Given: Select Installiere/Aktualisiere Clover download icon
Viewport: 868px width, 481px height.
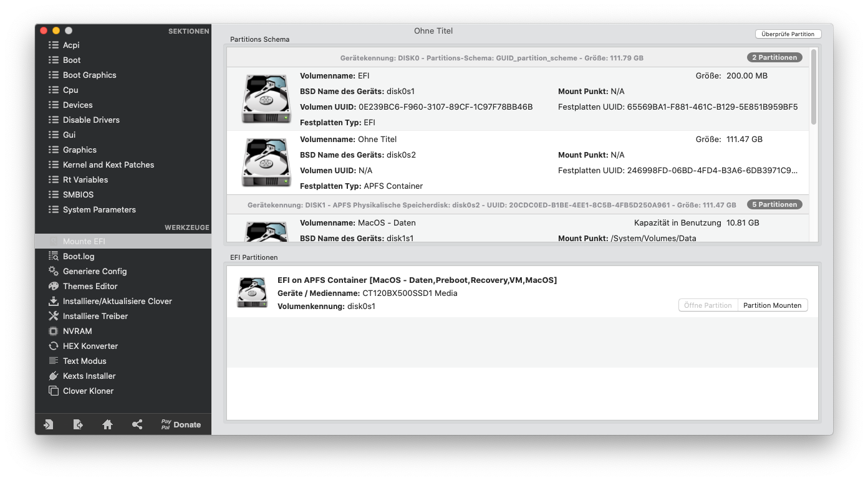Looking at the screenshot, I should (53, 301).
